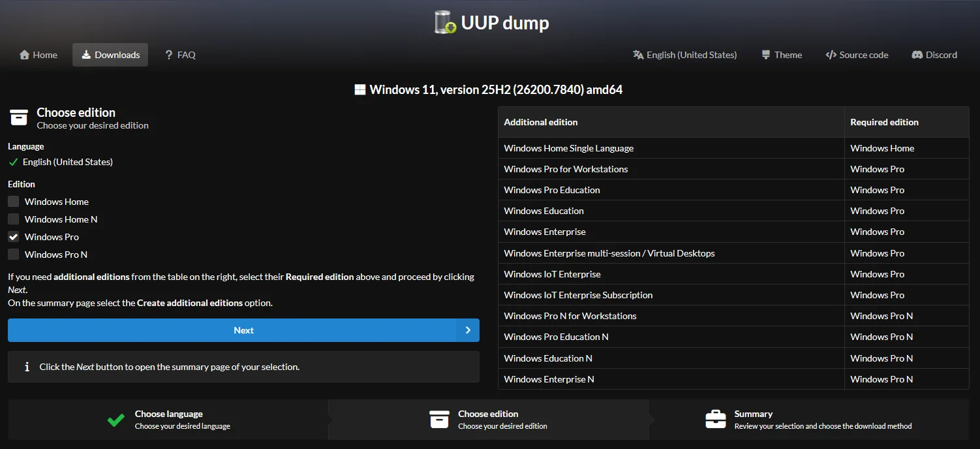
Task: Click the Downloads tray icon
Action: coord(86,55)
